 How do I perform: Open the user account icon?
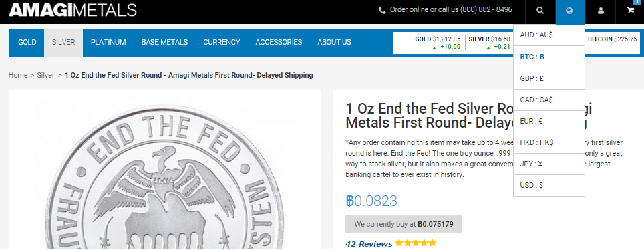[x=601, y=11]
